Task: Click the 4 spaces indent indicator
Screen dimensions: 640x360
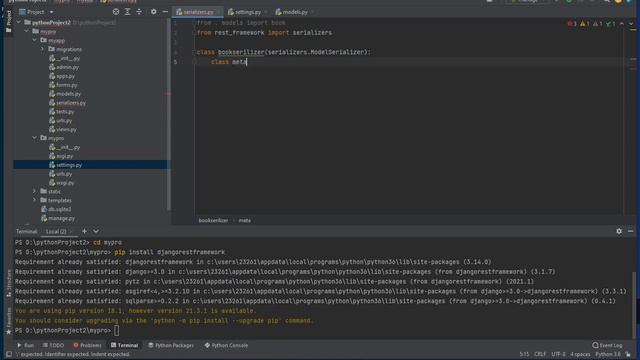Action: (580, 354)
